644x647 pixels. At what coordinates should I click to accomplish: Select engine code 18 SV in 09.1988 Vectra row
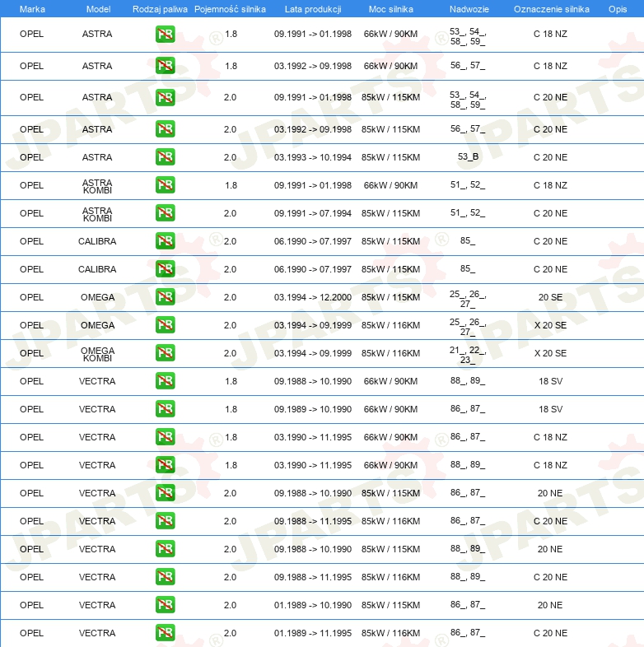(x=550, y=381)
